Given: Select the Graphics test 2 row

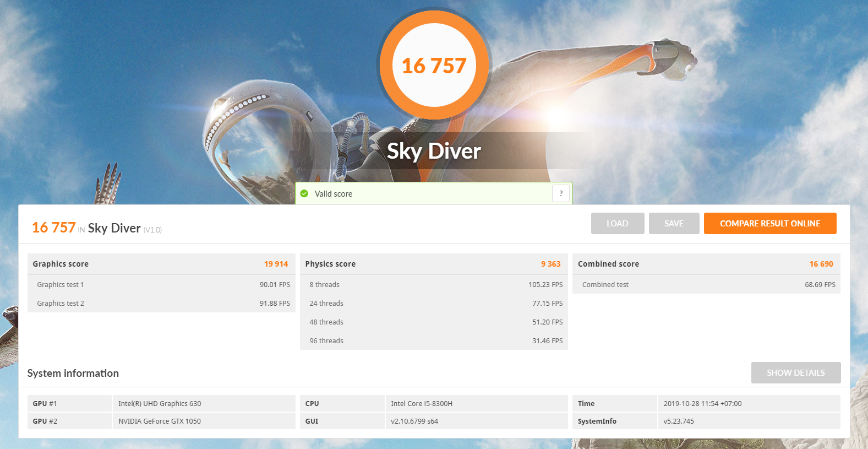Looking at the screenshot, I should coord(161,304).
